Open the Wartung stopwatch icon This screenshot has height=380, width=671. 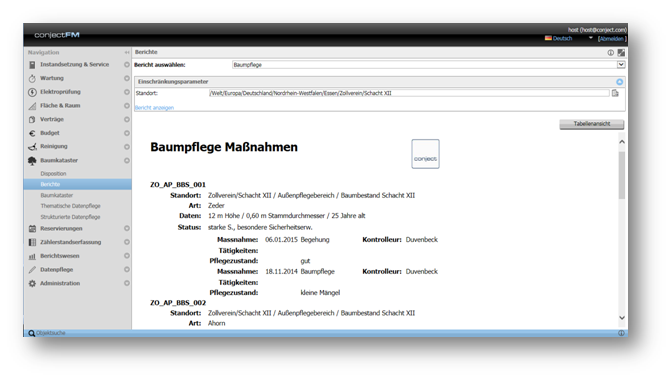pos(32,78)
